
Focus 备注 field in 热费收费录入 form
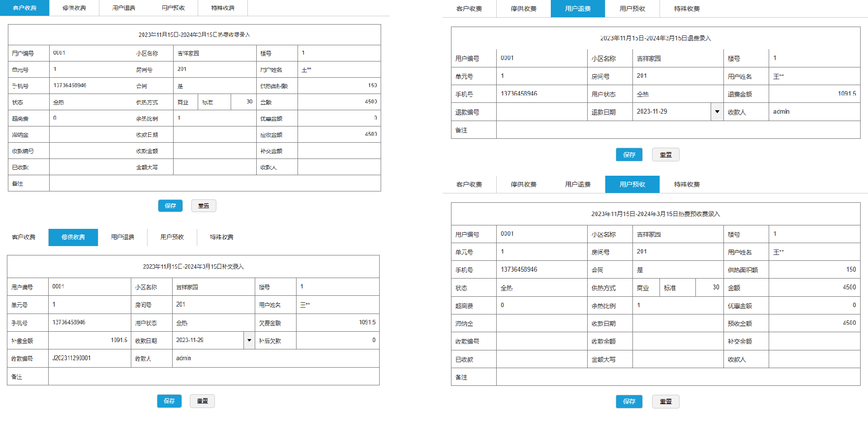pyautogui.click(x=215, y=183)
